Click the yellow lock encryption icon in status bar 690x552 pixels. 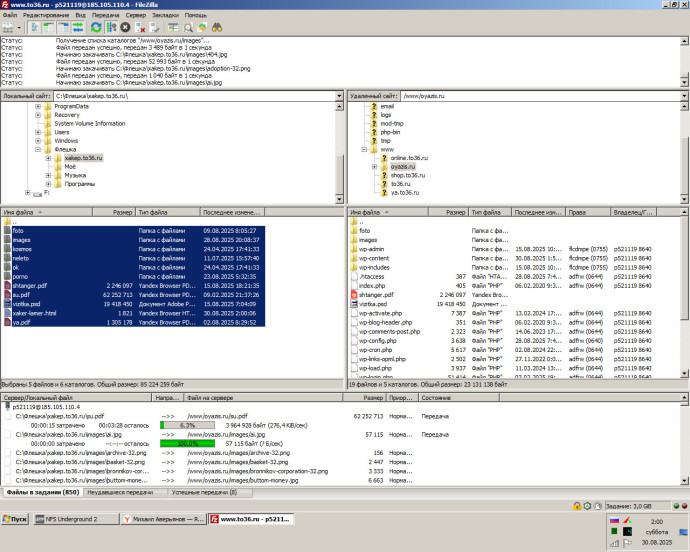click(x=577, y=506)
